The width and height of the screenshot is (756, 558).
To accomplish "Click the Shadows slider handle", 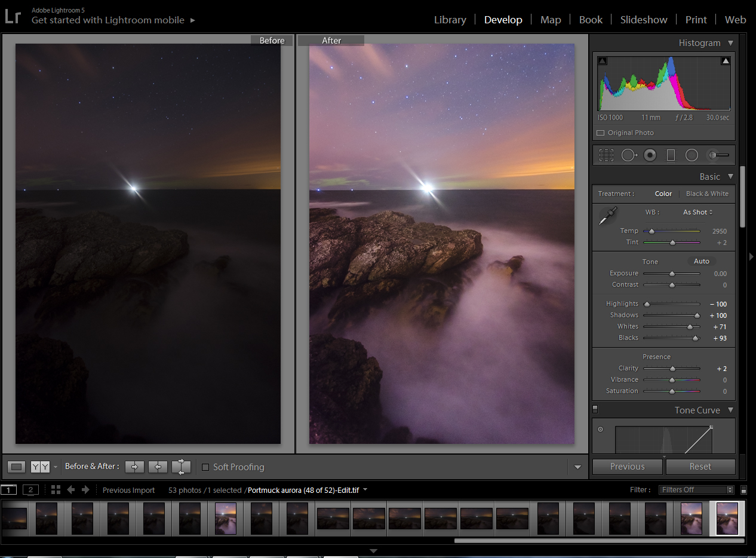I will coord(697,315).
